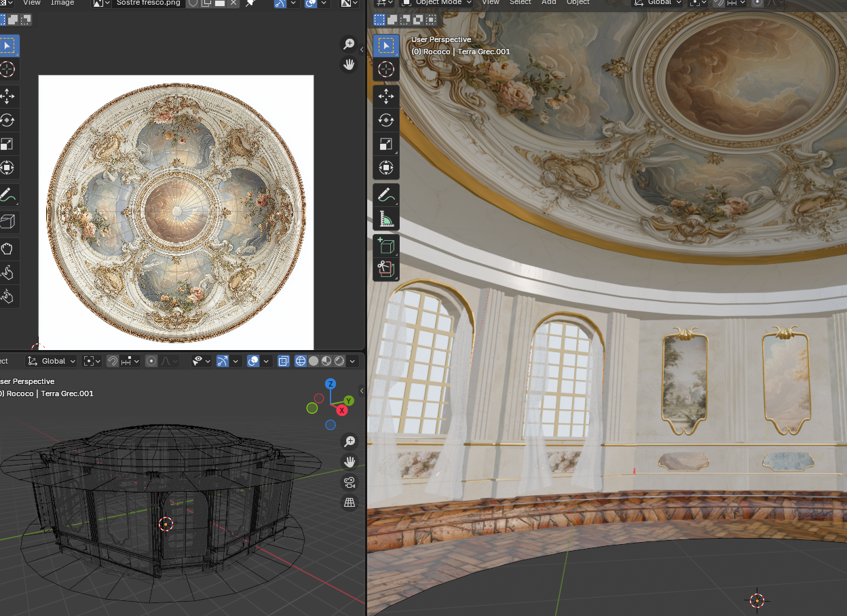
Task: Click the red X axis on navigation gizmo
Action: (x=342, y=410)
